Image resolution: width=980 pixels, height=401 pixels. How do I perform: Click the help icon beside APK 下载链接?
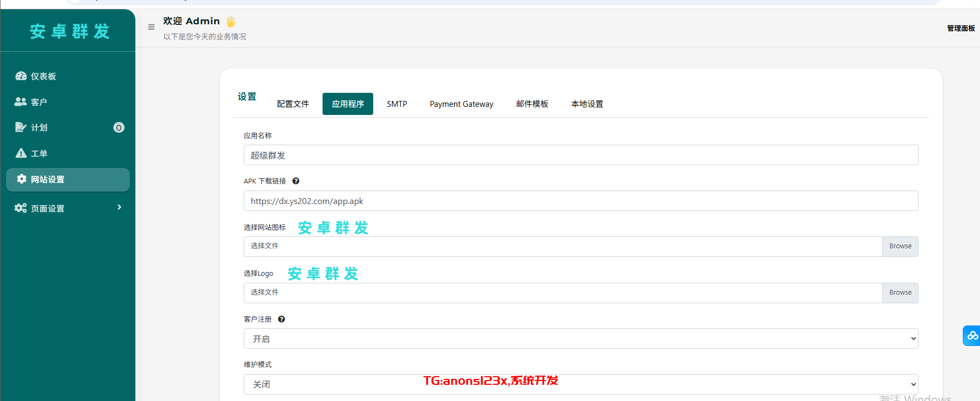(x=296, y=181)
